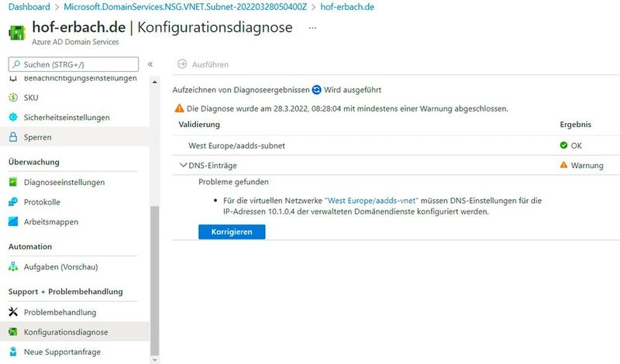Click the blue Wird ausgeführt refresh icon

pyautogui.click(x=316, y=90)
